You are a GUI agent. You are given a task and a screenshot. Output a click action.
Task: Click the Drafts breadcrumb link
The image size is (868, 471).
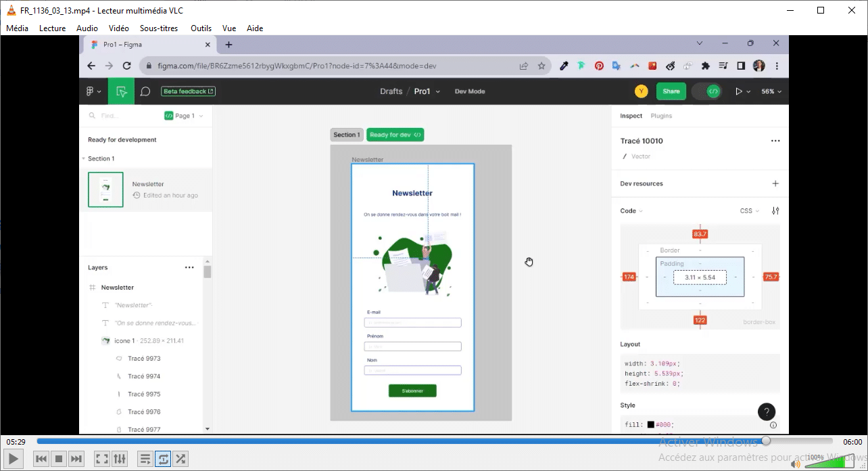391,91
